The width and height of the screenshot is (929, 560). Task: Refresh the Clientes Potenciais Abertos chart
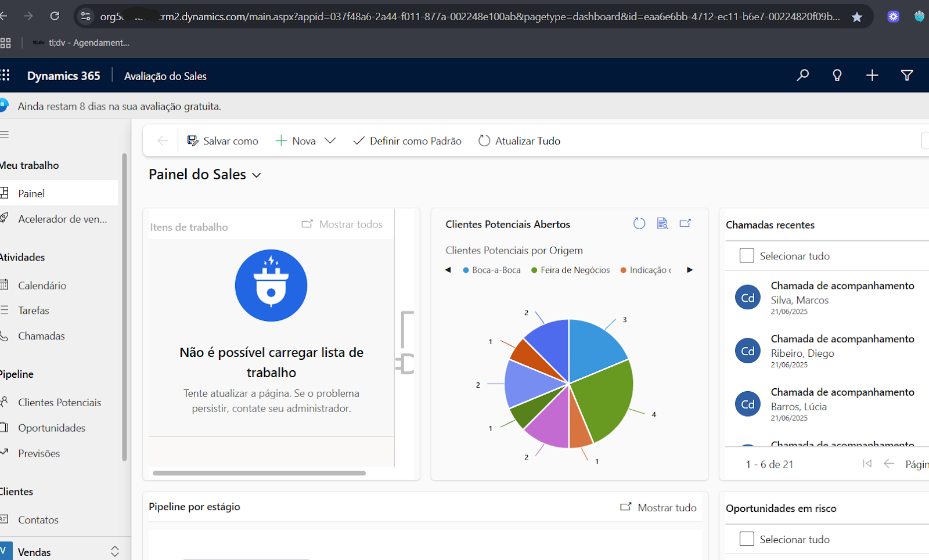point(639,224)
